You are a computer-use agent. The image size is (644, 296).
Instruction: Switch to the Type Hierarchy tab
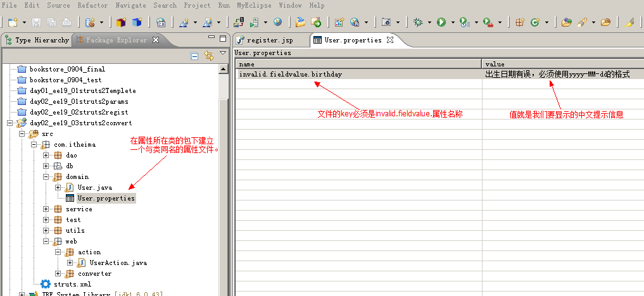coord(37,40)
